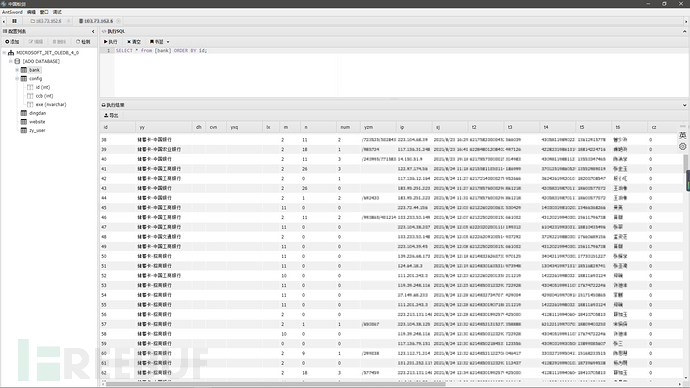The height and width of the screenshot is (388, 690).
Task: Collapse the 执行SQL panel chevron
Action: click(x=684, y=32)
